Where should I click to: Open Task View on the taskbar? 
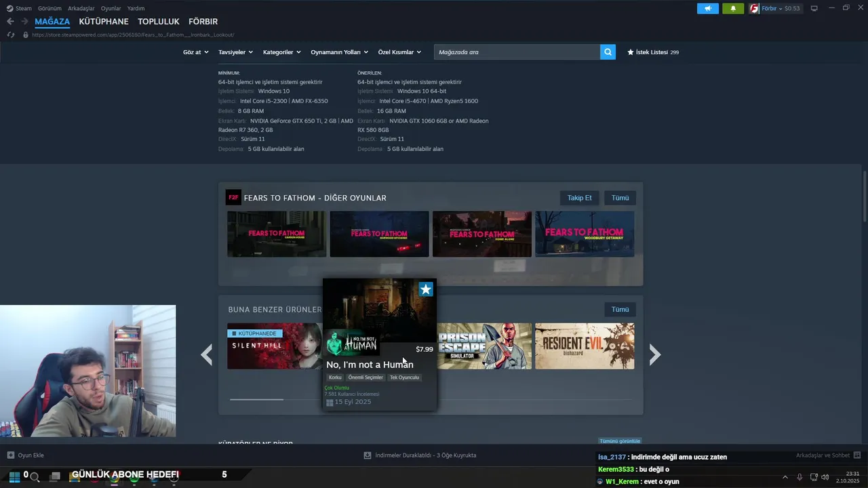click(55, 477)
